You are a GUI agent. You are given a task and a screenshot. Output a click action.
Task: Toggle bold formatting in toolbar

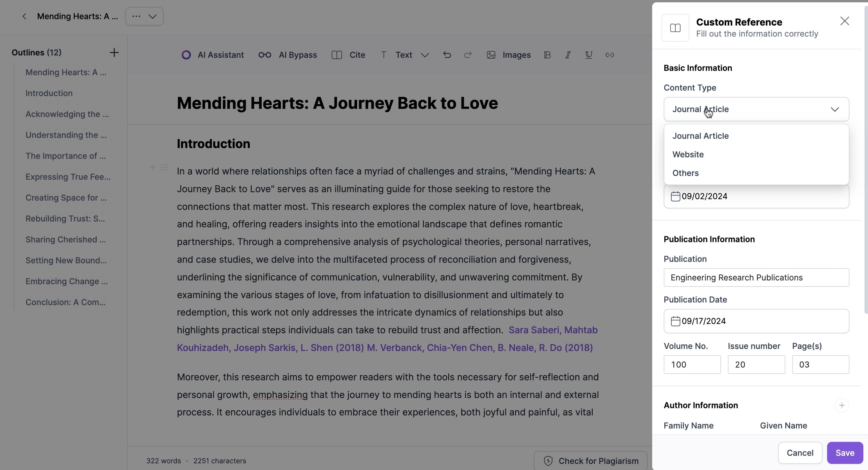coord(547,55)
